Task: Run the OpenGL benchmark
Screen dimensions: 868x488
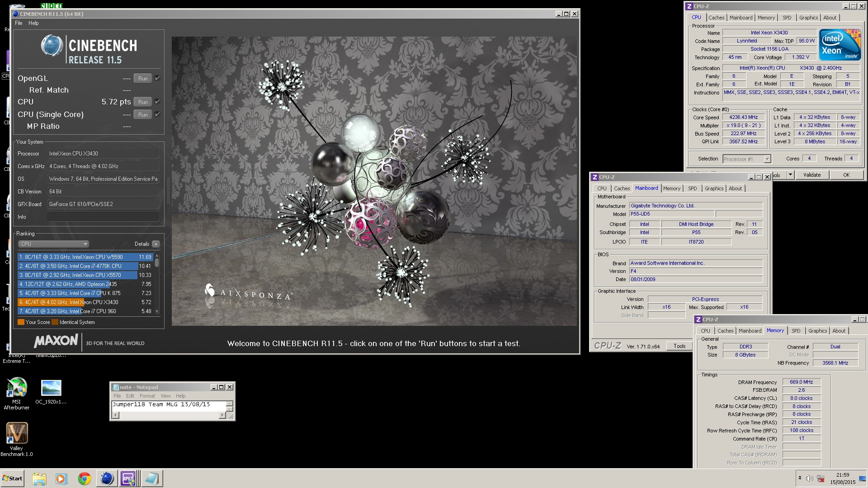Action: 143,78
